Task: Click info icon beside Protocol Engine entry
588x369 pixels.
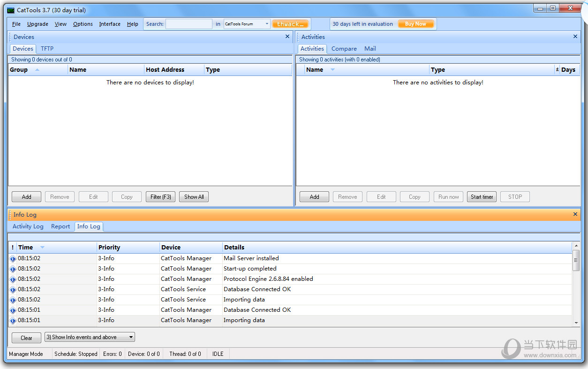Action: tap(13, 279)
